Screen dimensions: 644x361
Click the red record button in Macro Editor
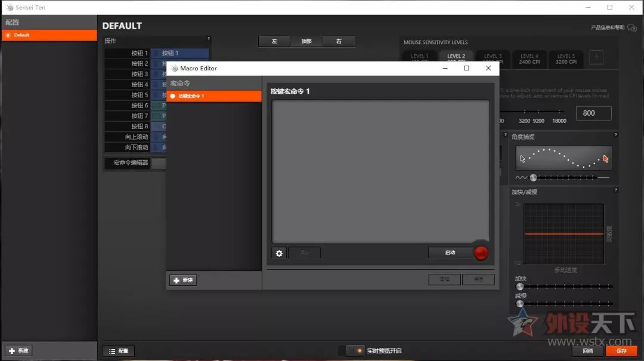[481, 253]
